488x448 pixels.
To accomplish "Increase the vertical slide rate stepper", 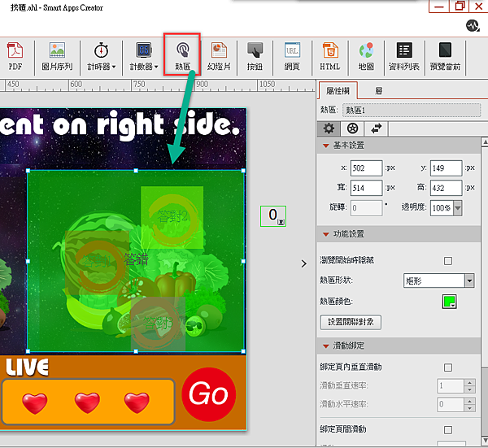I will [x=469, y=382].
